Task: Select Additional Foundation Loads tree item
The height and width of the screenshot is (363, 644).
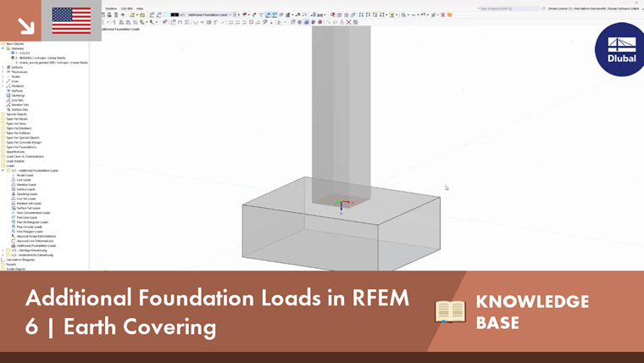Action: 36,246
